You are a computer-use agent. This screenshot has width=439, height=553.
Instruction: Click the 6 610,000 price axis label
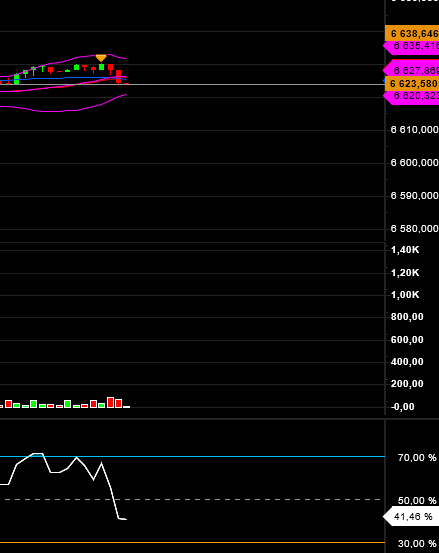tap(414, 130)
